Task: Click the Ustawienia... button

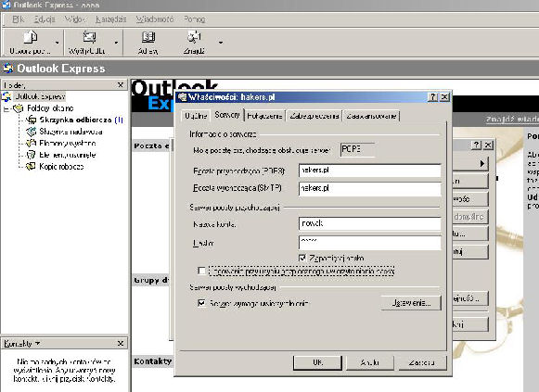Action: coord(411,303)
